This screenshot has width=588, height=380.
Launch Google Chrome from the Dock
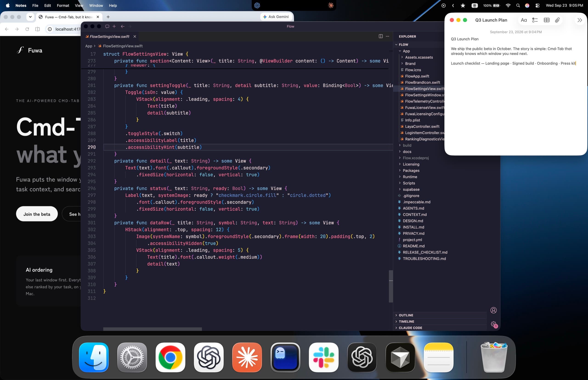point(170,357)
